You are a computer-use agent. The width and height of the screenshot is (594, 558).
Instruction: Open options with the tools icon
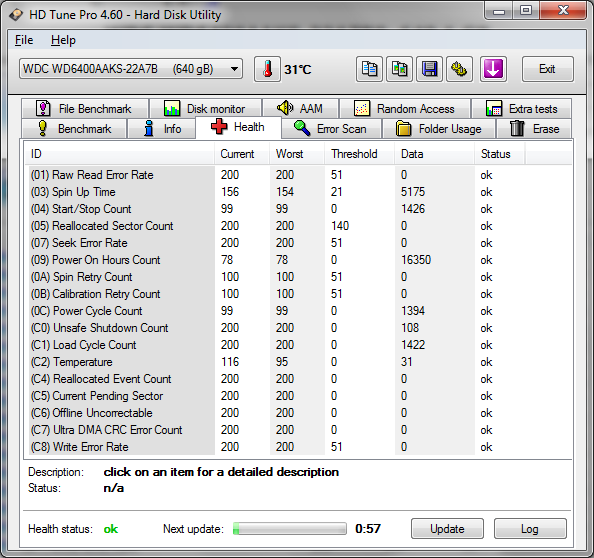pyautogui.click(x=459, y=69)
